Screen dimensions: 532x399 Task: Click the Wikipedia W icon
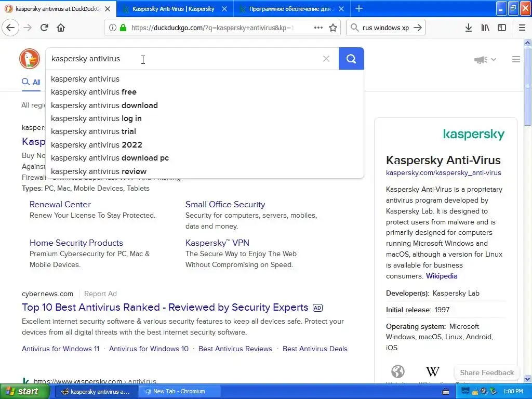coord(432,371)
